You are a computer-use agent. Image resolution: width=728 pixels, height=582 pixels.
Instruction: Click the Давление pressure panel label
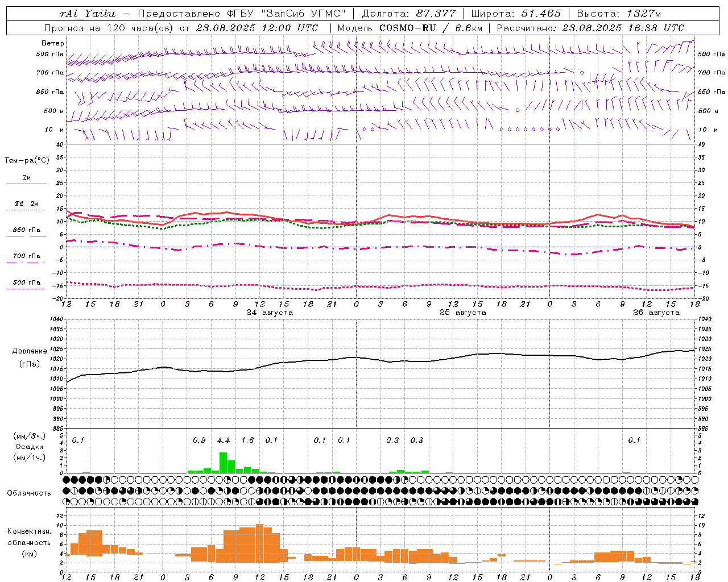[30, 351]
